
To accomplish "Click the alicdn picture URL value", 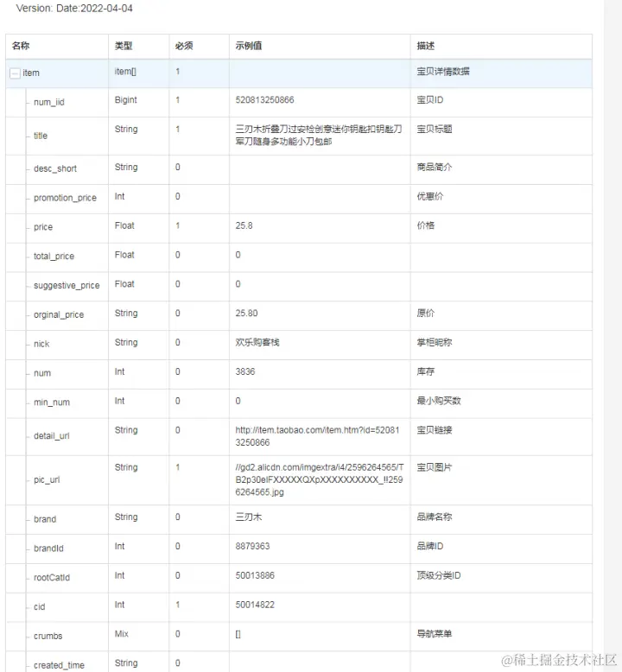I will (320, 479).
